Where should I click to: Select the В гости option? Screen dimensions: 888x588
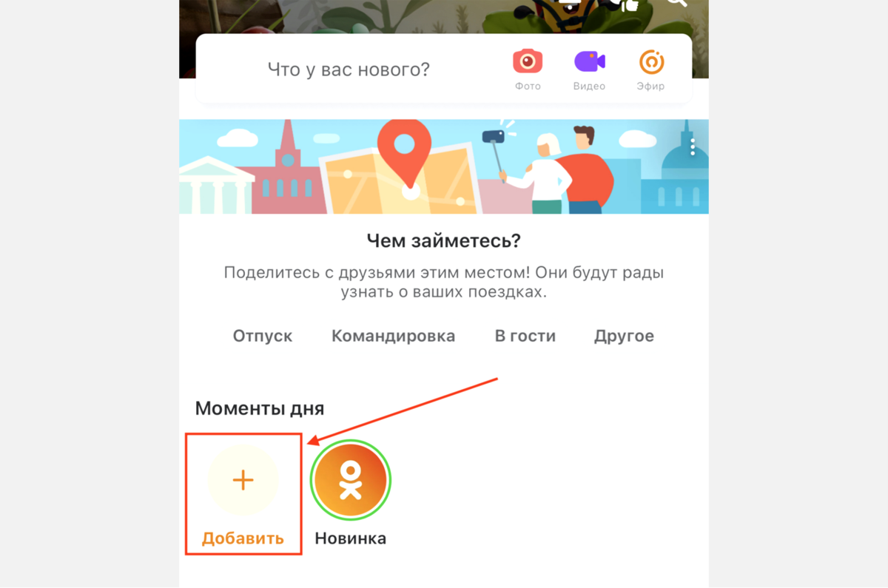(x=525, y=336)
